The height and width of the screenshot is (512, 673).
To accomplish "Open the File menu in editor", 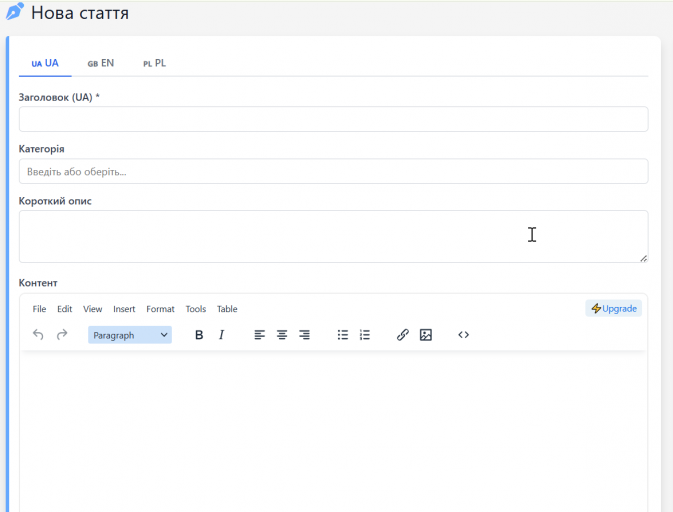I will pos(39,309).
